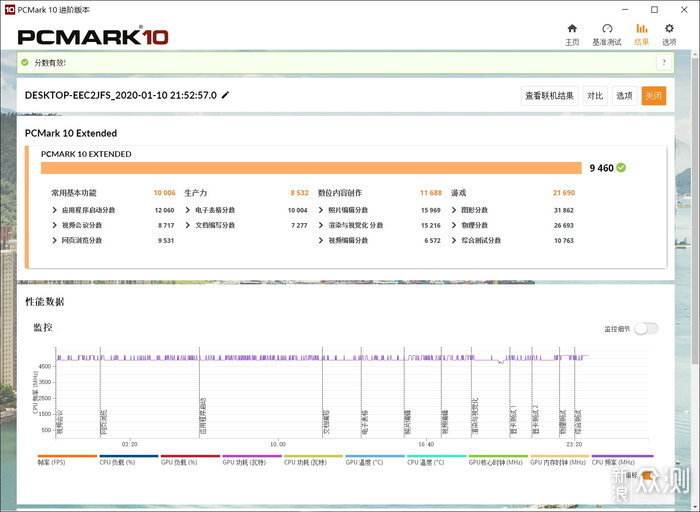Click the 16:40 time label on chart axis
This screenshot has width=700, height=512.
click(426, 445)
